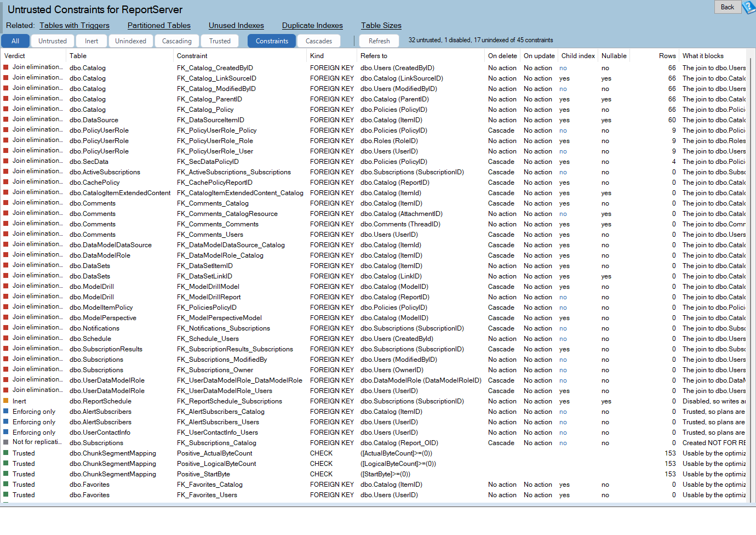Sort by the Nullable column header
Image resolution: width=756 pixels, height=535 pixels.
[614, 56]
